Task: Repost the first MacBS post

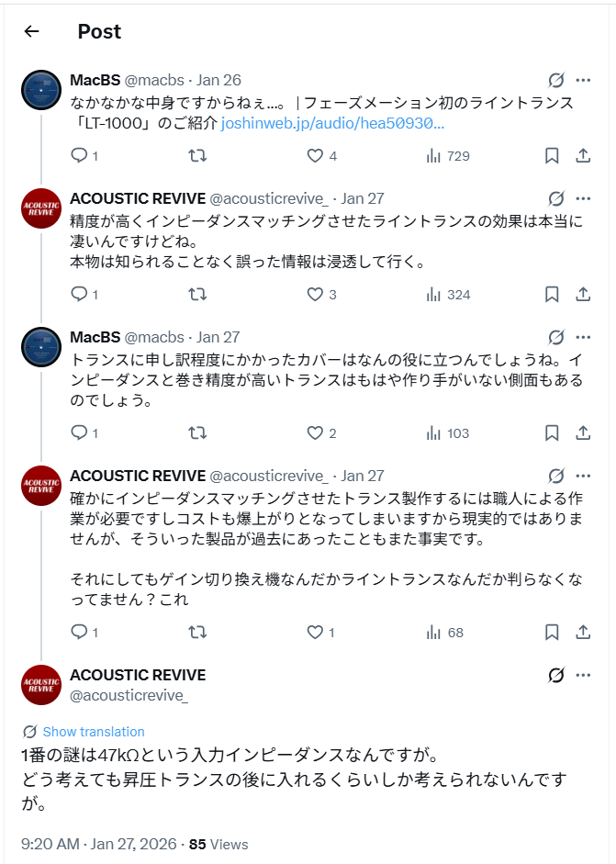Action: click(196, 156)
